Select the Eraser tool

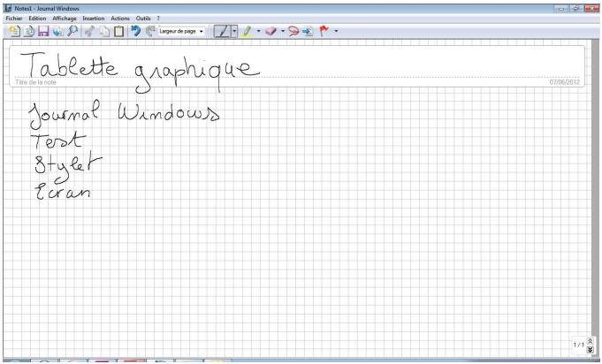tap(271, 31)
